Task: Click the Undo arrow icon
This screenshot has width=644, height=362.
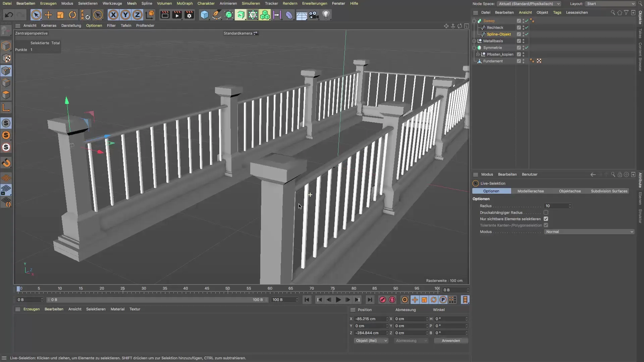Action: coord(9,15)
